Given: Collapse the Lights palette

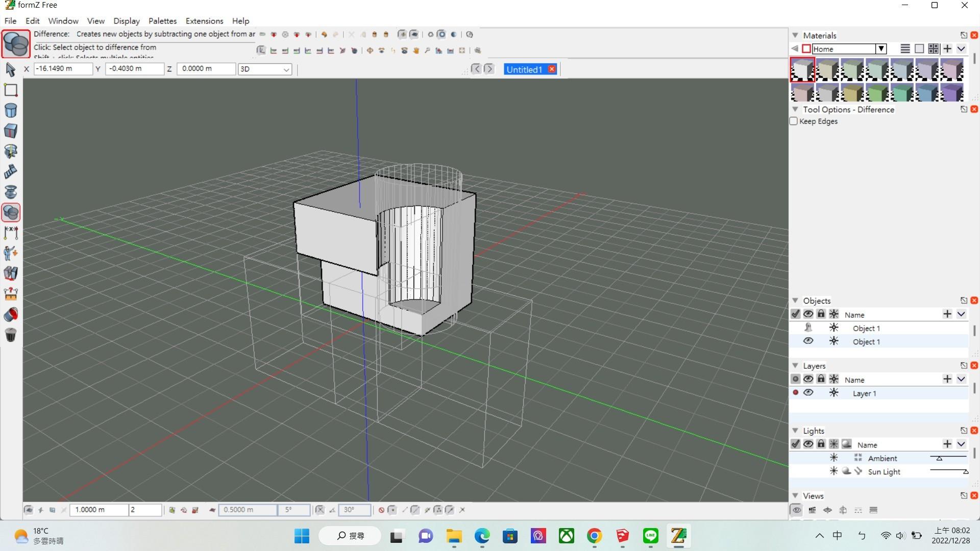Looking at the screenshot, I should [x=795, y=431].
